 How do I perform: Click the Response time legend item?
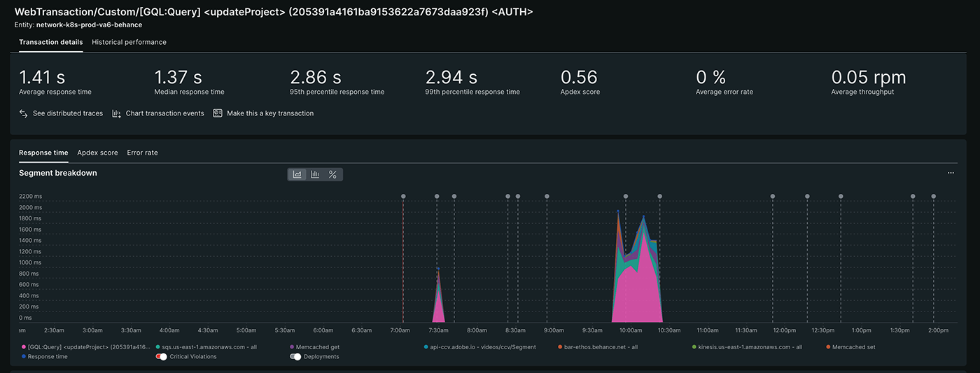[47, 357]
